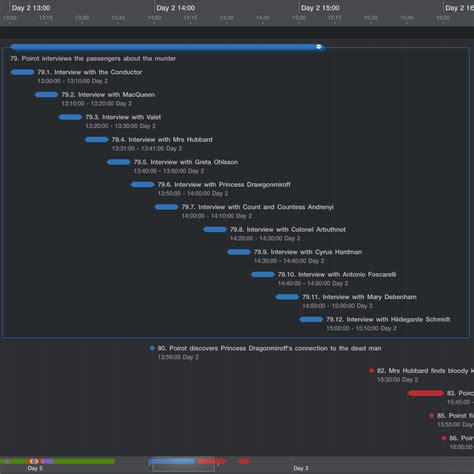474x474 pixels.
Task: Click the label '79.1. Interview with the Conductor'
Action: 90,72
